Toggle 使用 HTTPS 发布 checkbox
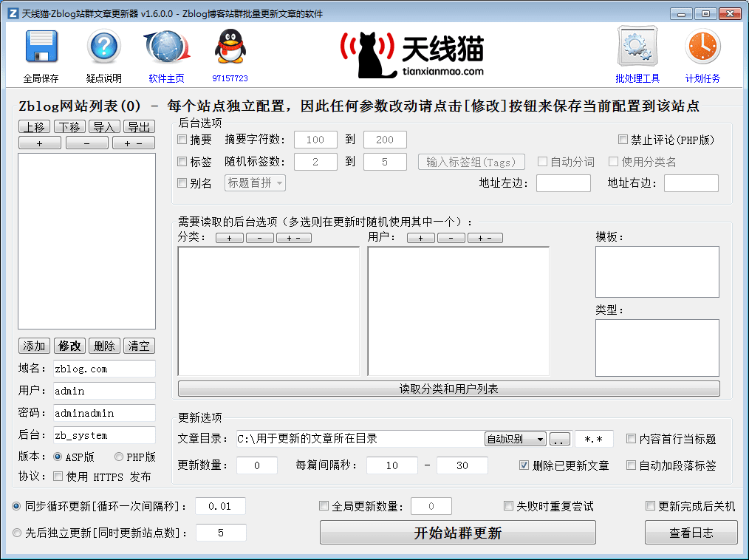 [x=58, y=477]
